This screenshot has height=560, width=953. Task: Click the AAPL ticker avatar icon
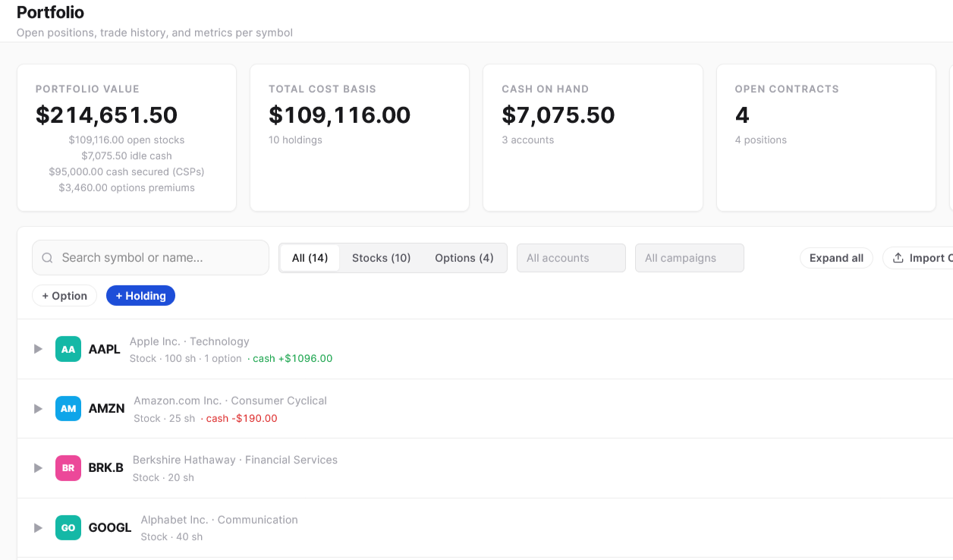(68, 349)
